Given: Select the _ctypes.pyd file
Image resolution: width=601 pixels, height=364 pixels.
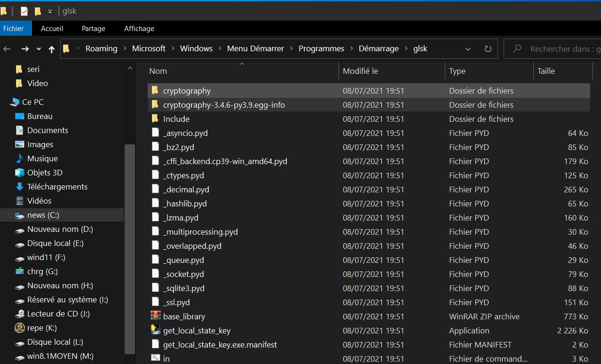Looking at the screenshot, I should [x=183, y=175].
